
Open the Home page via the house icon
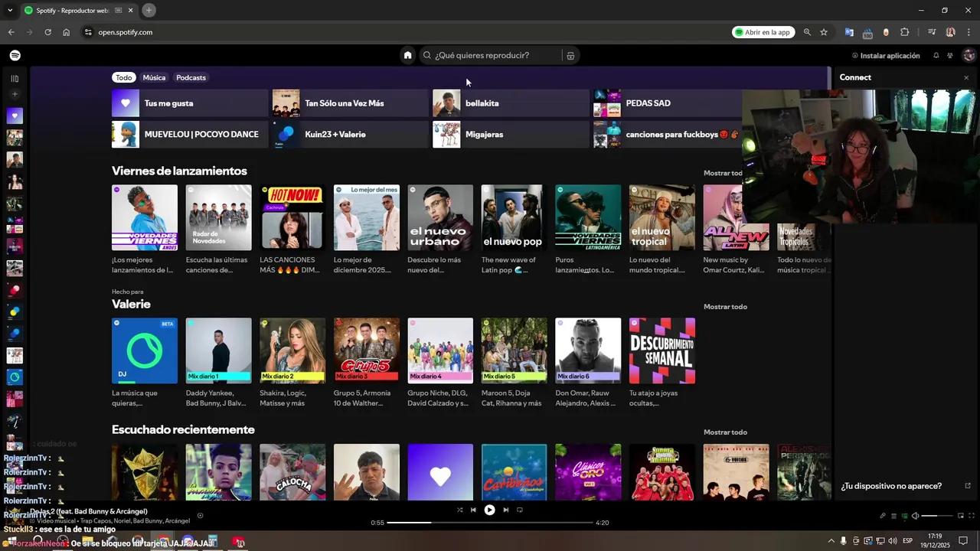tap(407, 54)
